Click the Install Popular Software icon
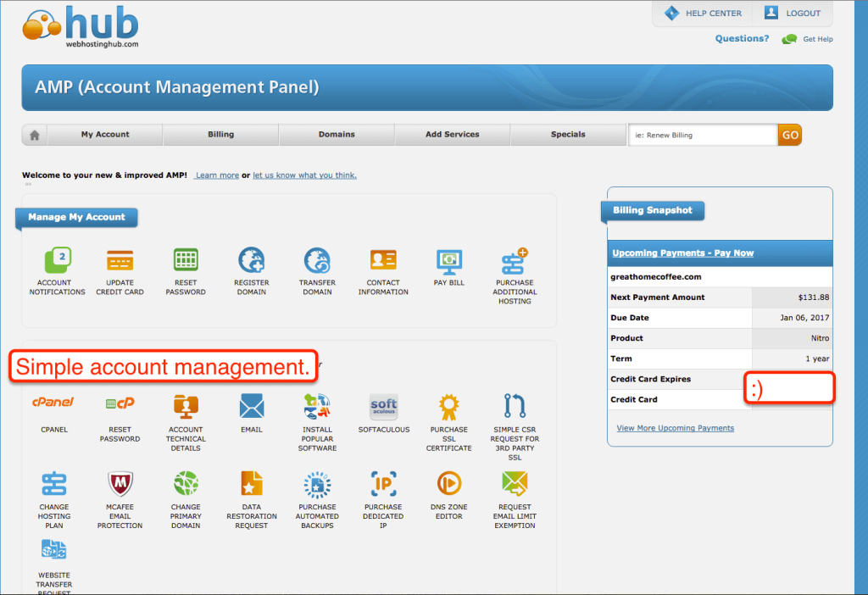 [317, 406]
